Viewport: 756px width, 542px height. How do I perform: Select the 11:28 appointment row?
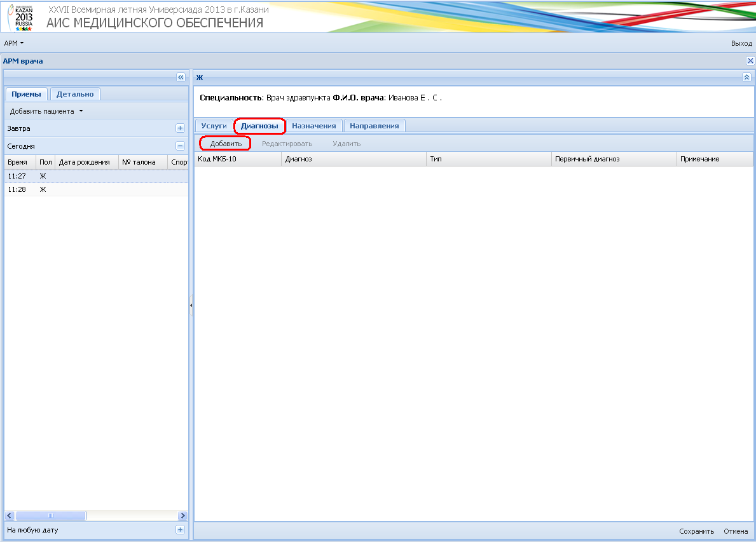point(97,190)
